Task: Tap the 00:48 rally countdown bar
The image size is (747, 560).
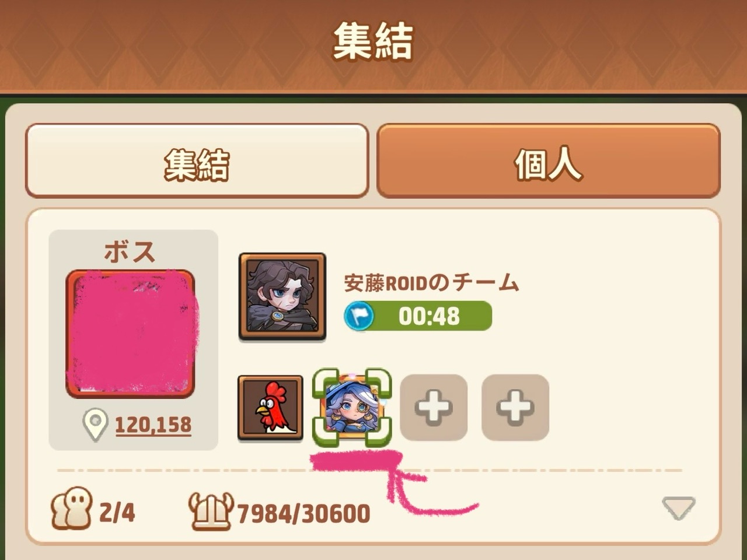Action: pyautogui.click(x=418, y=316)
